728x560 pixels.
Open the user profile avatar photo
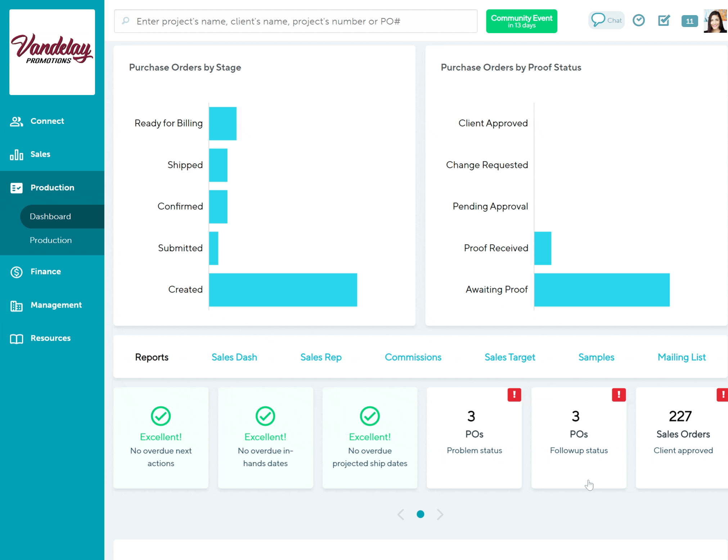tap(715, 21)
